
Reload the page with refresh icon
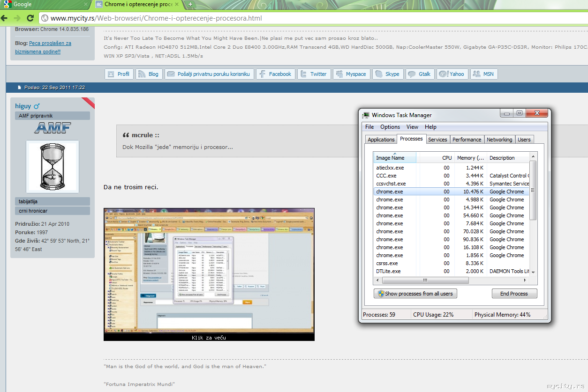point(30,18)
